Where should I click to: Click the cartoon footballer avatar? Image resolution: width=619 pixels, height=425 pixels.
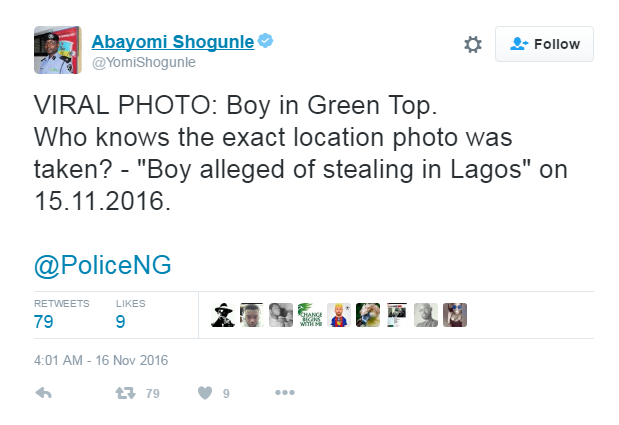click(339, 315)
